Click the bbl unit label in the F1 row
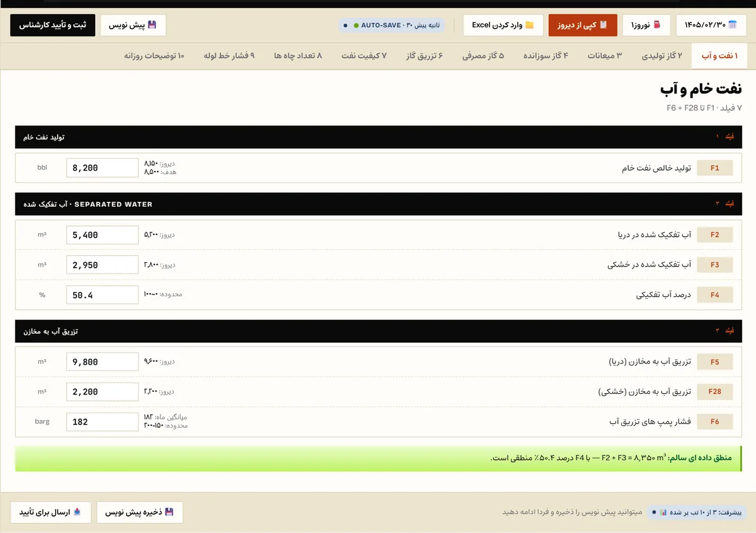This screenshot has width=756, height=533. [x=42, y=168]
